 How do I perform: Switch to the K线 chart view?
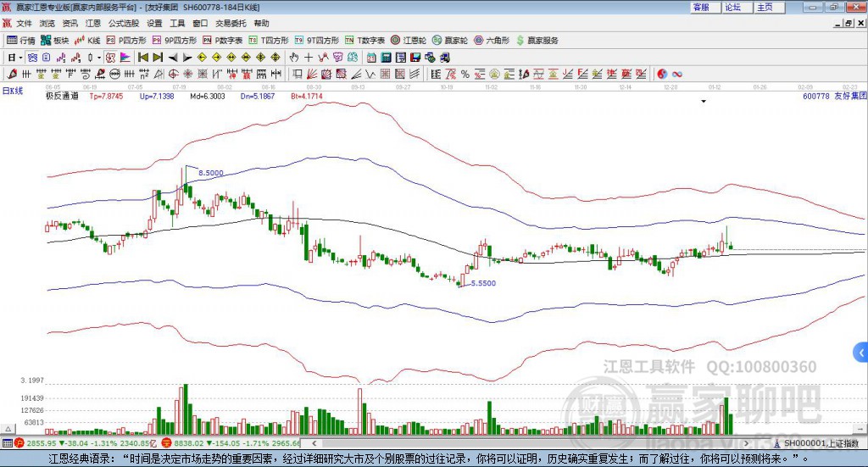[87, 41]
